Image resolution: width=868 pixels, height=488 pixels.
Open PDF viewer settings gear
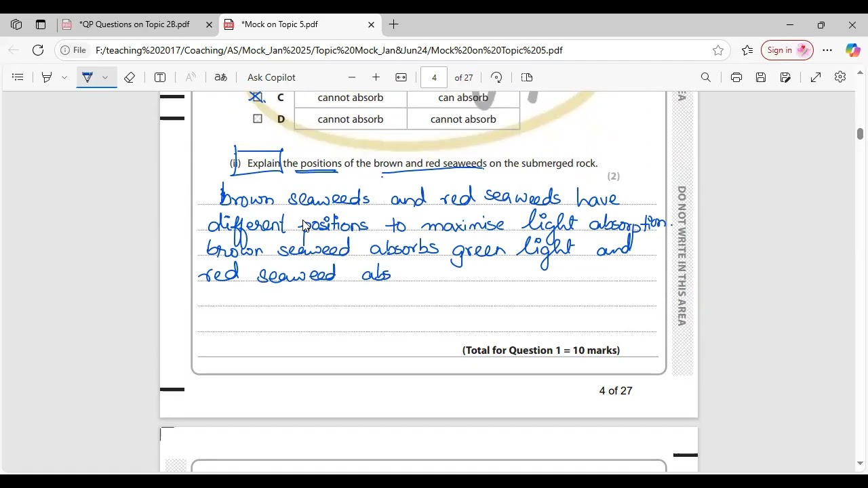point(840,77)
